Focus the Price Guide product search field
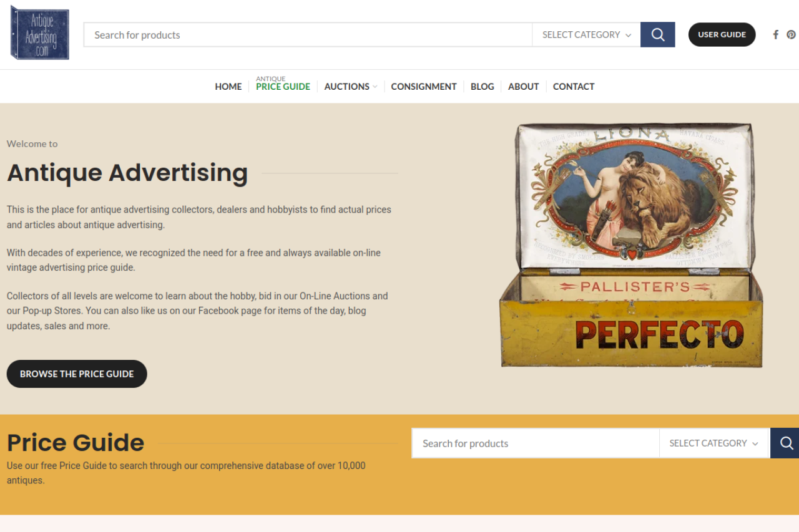Screen dimensions: 799x532 click(536, 443)
